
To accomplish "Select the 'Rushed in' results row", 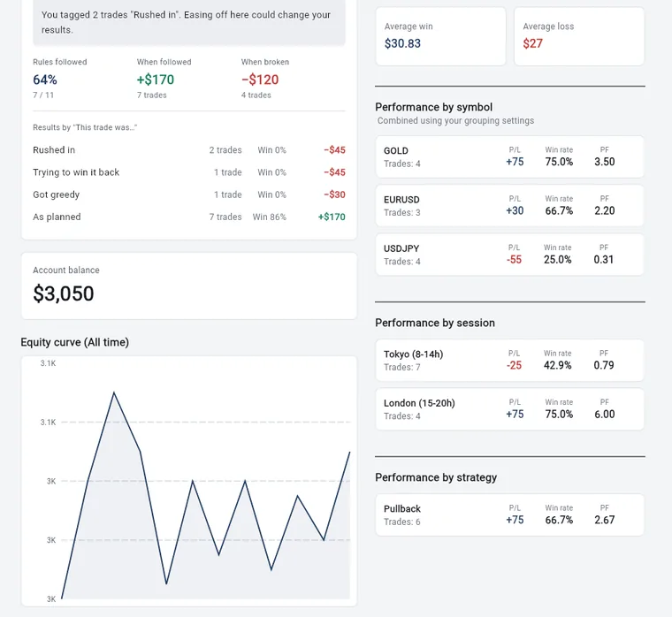I will (189, 150).
